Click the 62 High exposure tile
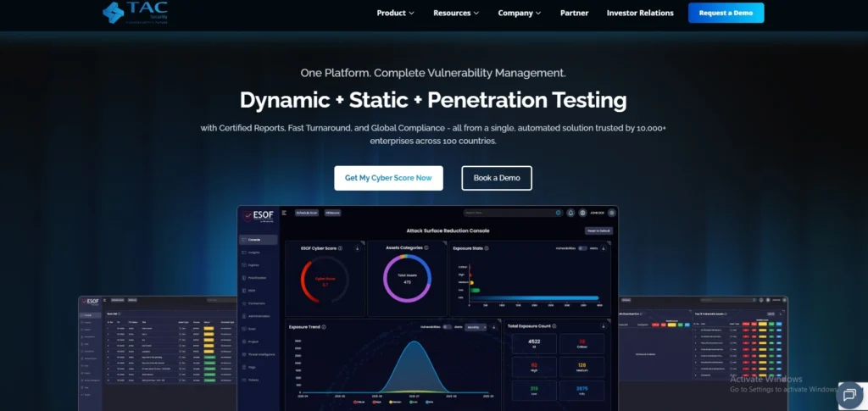Viewport: 868px width, 411px height. pyautogui.click(x=534, y=367)
